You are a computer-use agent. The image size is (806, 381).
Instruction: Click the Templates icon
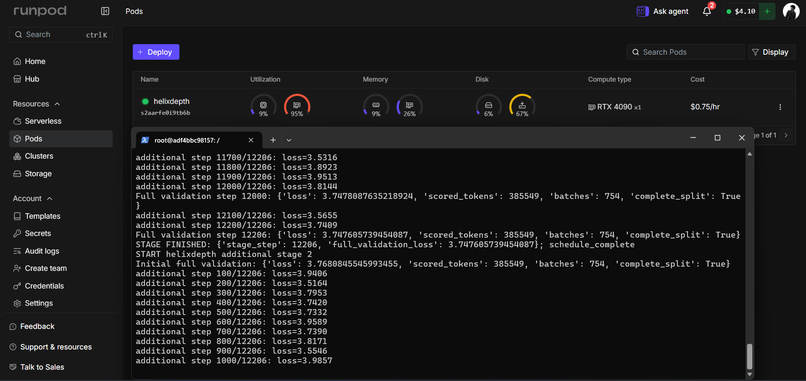coord(17,216)
